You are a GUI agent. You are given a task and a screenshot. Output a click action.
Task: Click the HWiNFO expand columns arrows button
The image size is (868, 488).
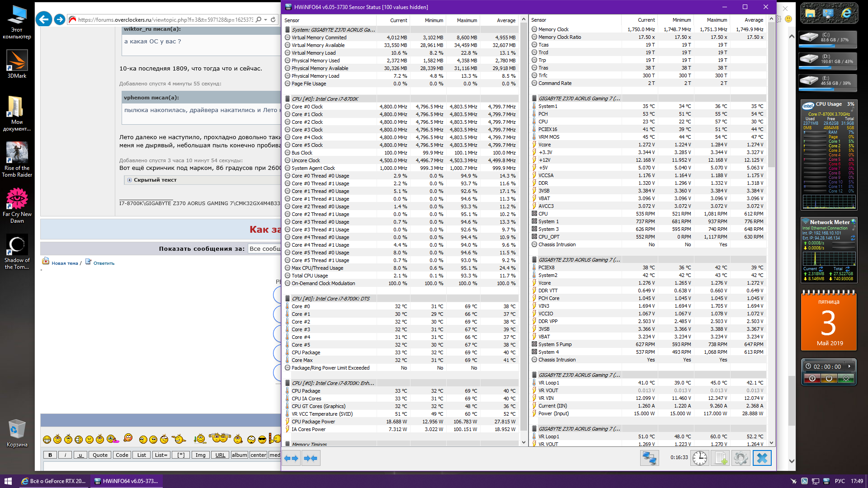tap(291, 458)
